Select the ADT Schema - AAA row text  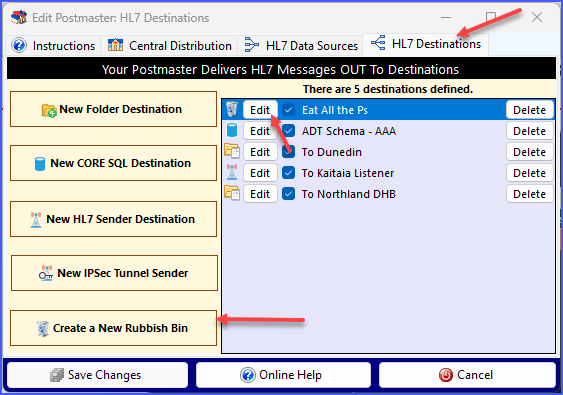click(349, 131)
